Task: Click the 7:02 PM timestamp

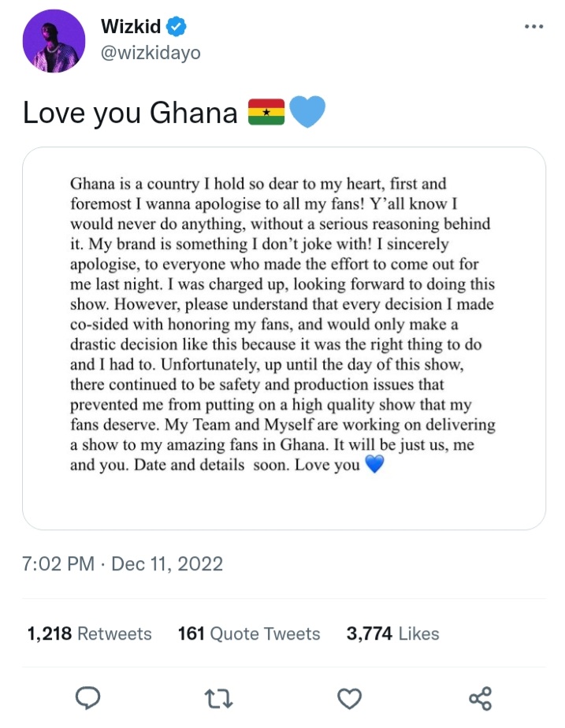Action: tap(58, 564)
